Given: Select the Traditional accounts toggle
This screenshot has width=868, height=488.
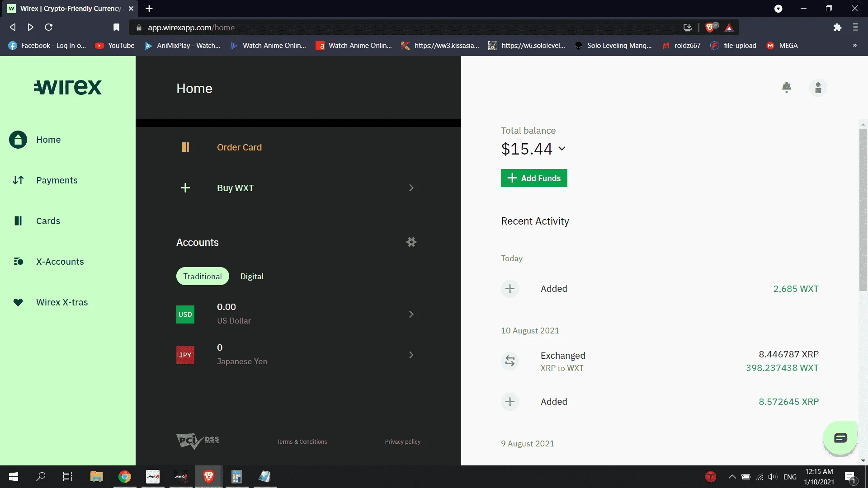Looking at the screenshot, I should [x=203, y=277].
